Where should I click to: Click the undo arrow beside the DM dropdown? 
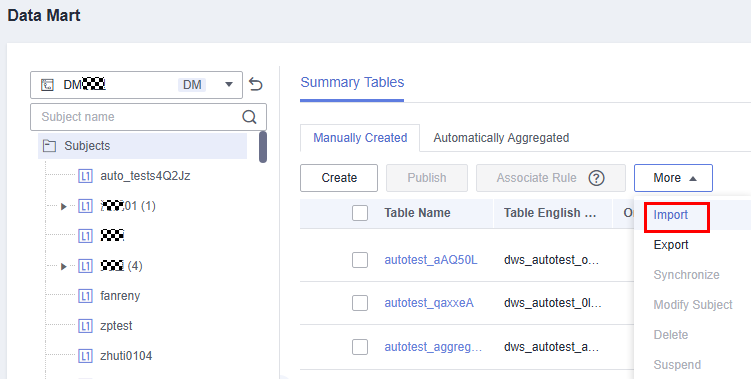click(x=256, y=85)
